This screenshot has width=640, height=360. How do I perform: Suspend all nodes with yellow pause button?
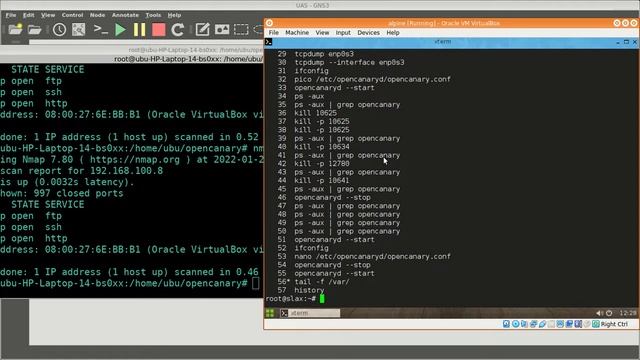[139, 29]
